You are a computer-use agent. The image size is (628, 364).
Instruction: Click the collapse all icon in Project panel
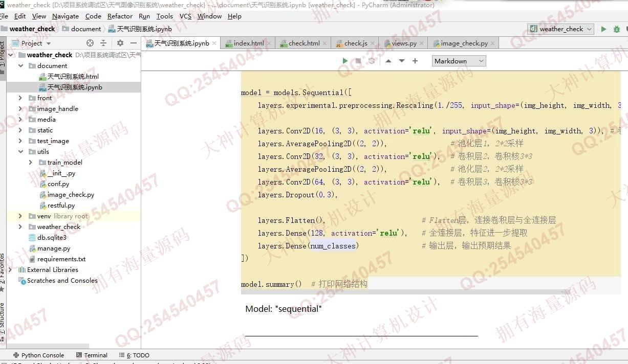coord(103,43)
